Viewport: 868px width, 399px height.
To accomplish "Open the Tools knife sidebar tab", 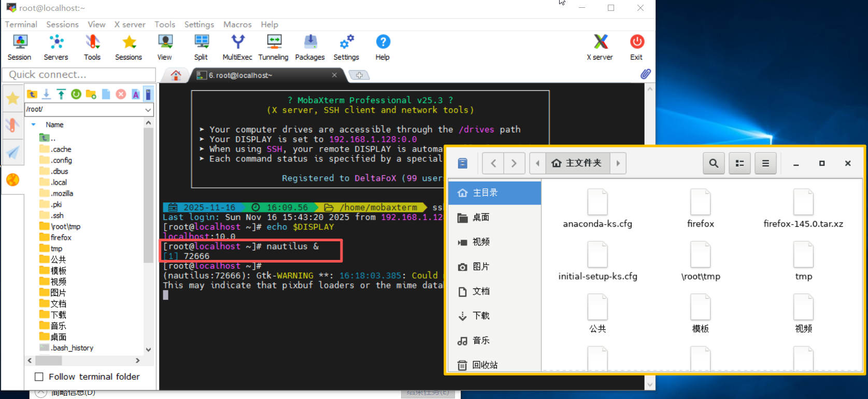I will point(13,125).
